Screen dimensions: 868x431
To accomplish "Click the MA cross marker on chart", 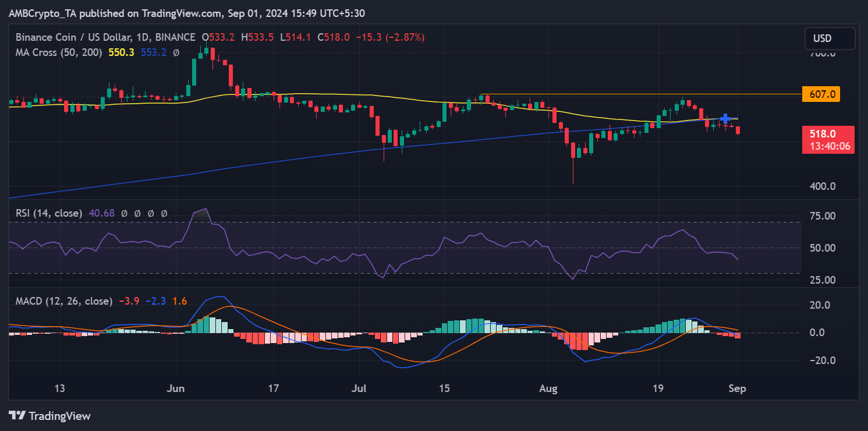I will coord(725,118).
